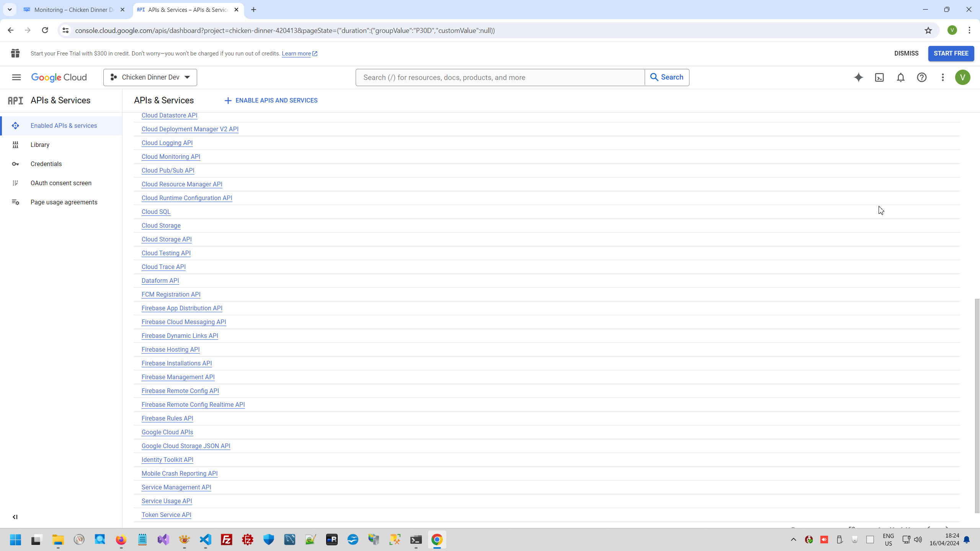Viewport: 980px width, 551px height.
Task: Open Credentials in the sidebar
Action: point(46,164)
